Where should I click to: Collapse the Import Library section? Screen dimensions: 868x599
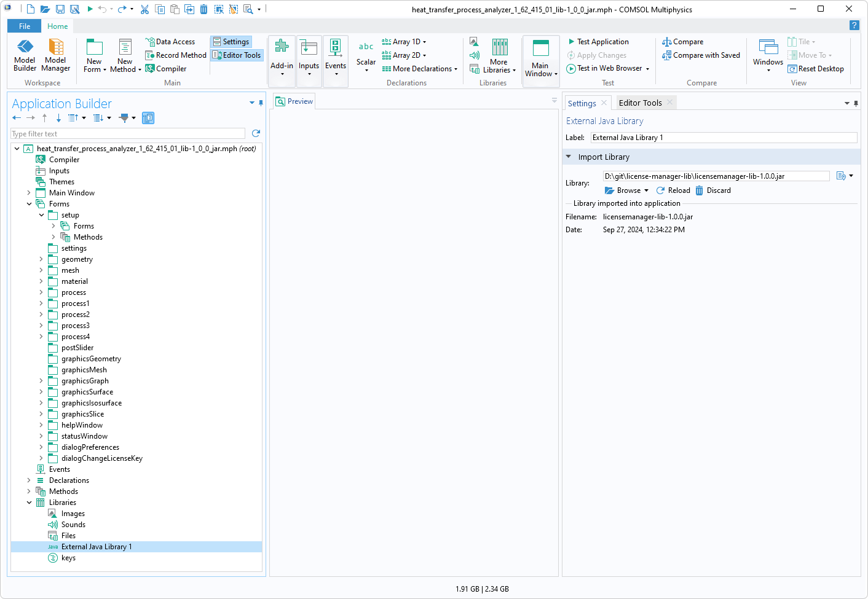(569, 157)
